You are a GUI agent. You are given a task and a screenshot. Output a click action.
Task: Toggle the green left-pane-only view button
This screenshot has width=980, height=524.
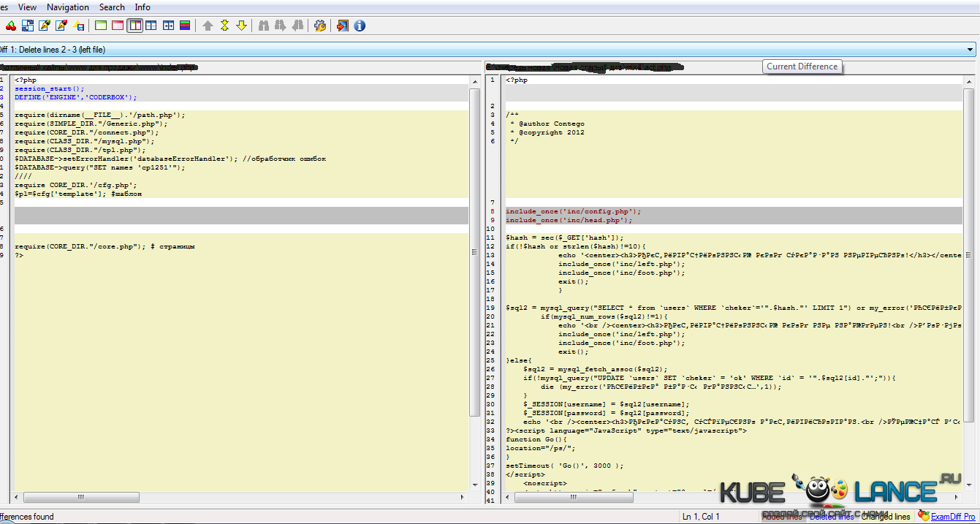pyautogui.click(x=101, y=26)
